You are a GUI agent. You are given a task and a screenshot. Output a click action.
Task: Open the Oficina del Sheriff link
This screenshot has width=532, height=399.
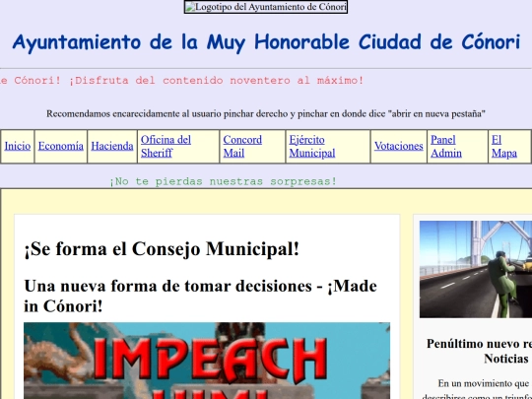[x=166, y=146]
